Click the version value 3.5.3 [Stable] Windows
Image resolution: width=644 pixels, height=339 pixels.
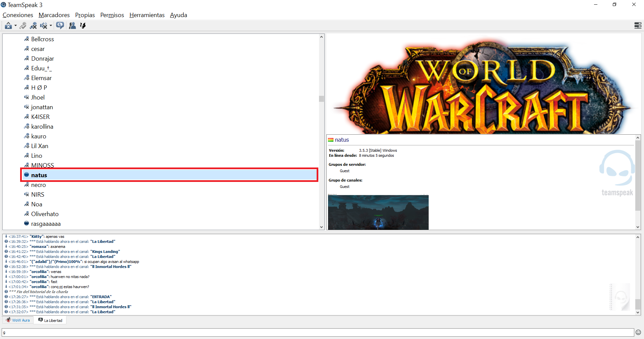(378, 150)
